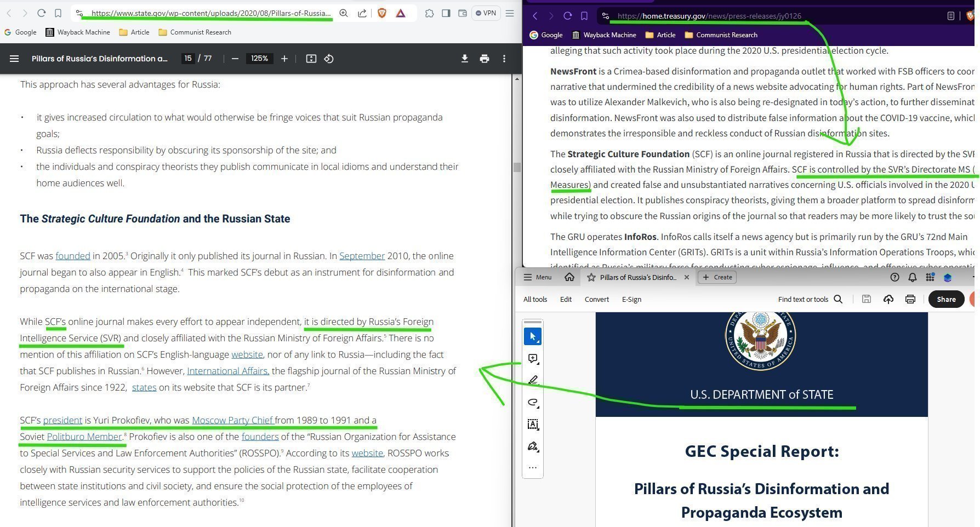The image size is (980, 527).
Task: Rotate the PDF page counterclockwise
Action: tap(329, 59)
